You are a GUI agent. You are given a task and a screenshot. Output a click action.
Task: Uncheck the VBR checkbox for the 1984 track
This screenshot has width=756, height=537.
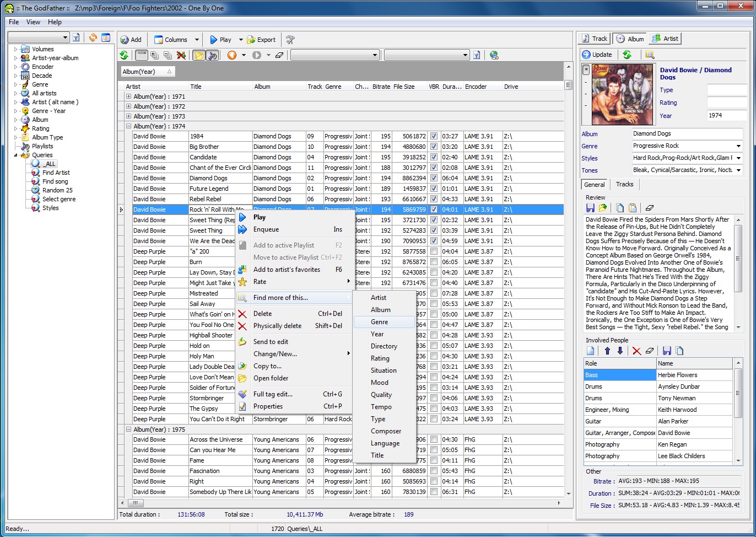click(x=434, y=136)
